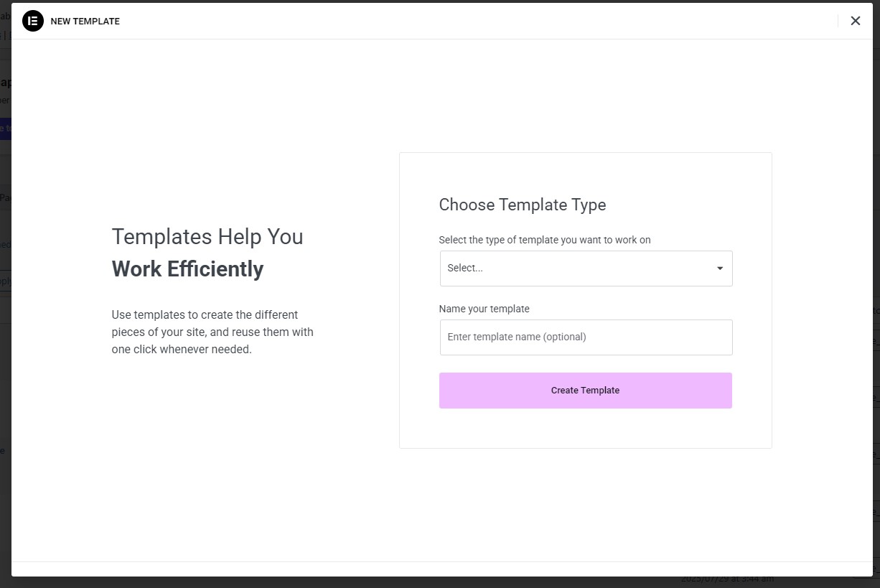Click the "Use templates to create" description paragraph
880x588 pixels.
[212, 332]
